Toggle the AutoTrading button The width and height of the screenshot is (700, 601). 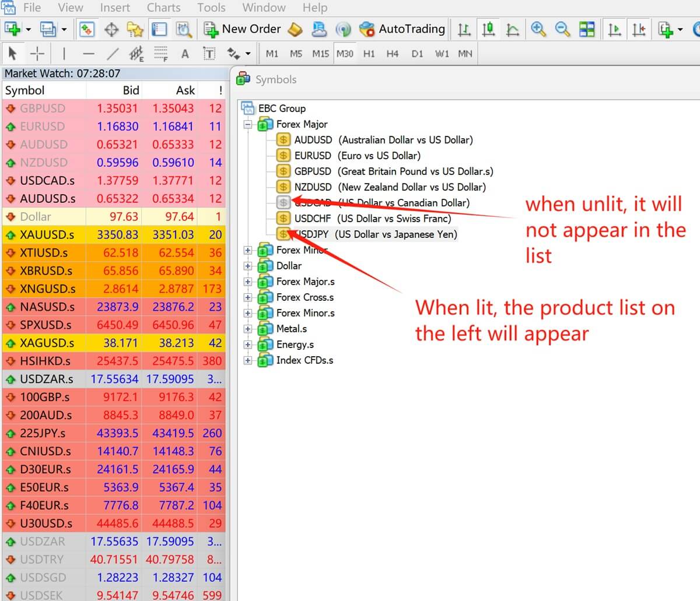(x=402, y=29)
